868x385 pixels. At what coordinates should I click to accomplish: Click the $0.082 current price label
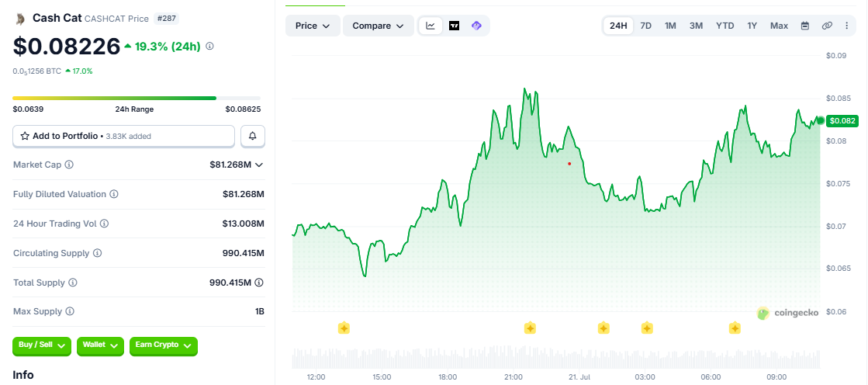pos(842,121)
